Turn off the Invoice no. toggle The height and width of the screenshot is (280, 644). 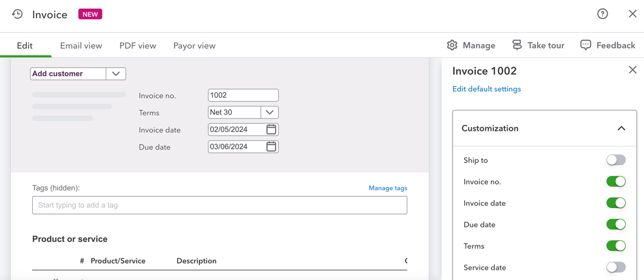click(x=616, y=182)
